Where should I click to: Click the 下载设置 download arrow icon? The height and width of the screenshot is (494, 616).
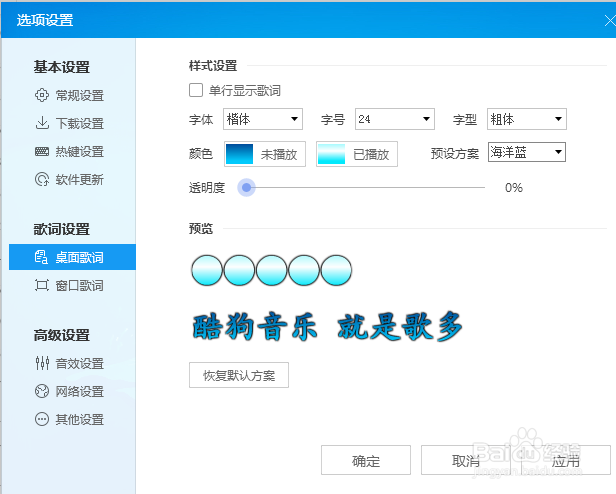pos(42,123)
